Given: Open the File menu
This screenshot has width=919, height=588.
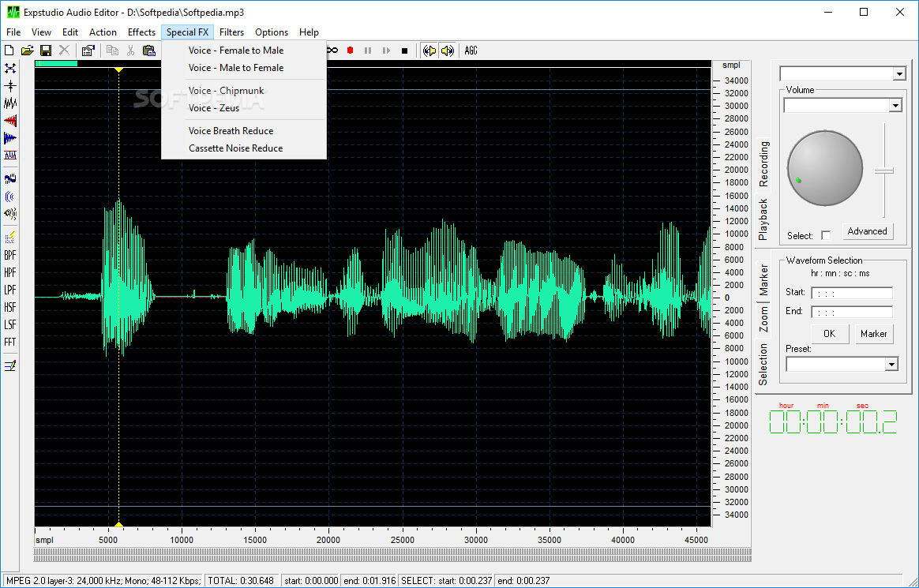Looking at the screenshot, I should pos(13,32).
